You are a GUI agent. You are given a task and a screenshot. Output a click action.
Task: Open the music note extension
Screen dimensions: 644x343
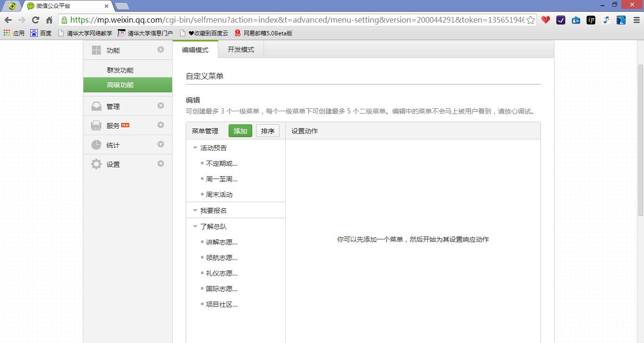click(x=606, y=21)
